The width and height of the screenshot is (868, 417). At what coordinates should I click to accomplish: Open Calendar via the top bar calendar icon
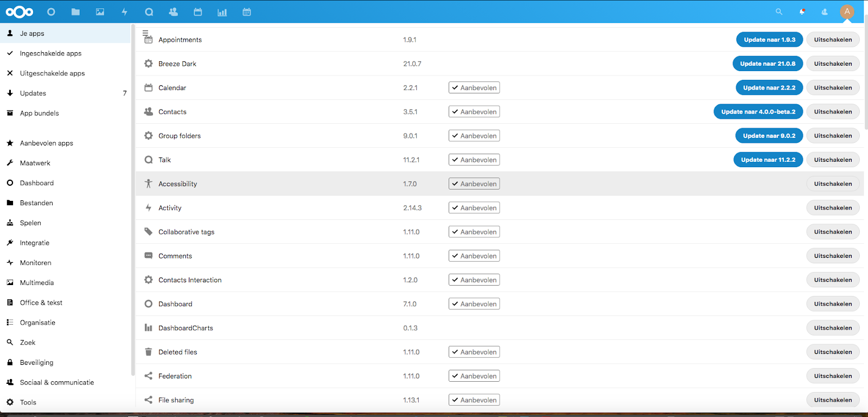click(198, 12)
